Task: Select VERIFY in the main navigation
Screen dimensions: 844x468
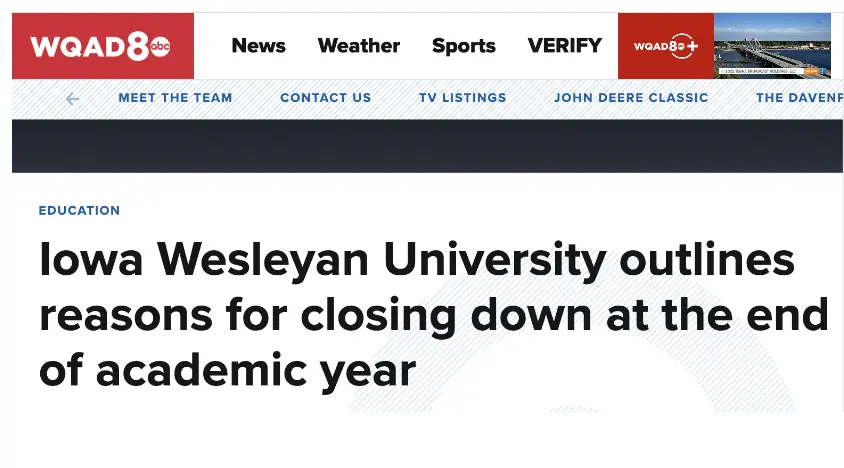Action: coord(564,46)
